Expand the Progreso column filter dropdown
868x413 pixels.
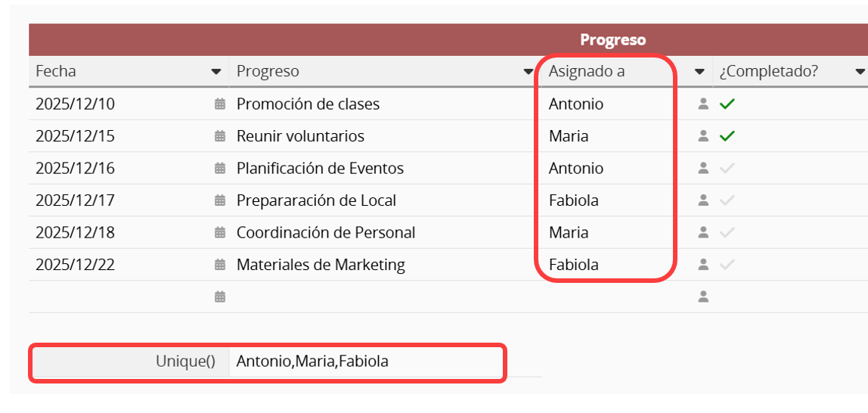529,72
